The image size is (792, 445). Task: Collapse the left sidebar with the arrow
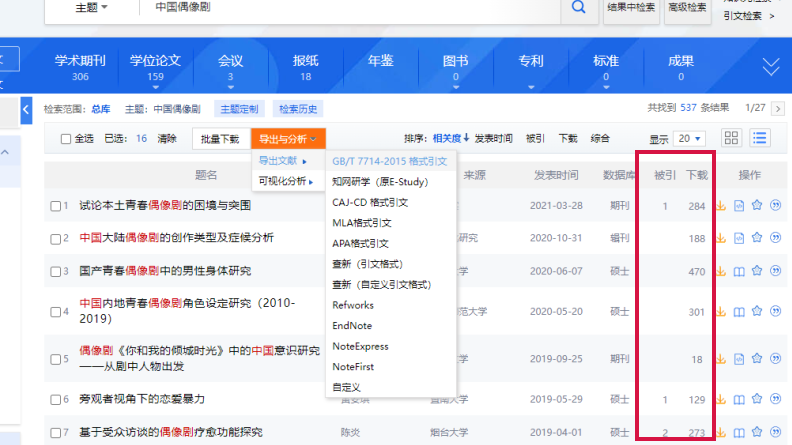pyautogui.click(x=26, y=110)
